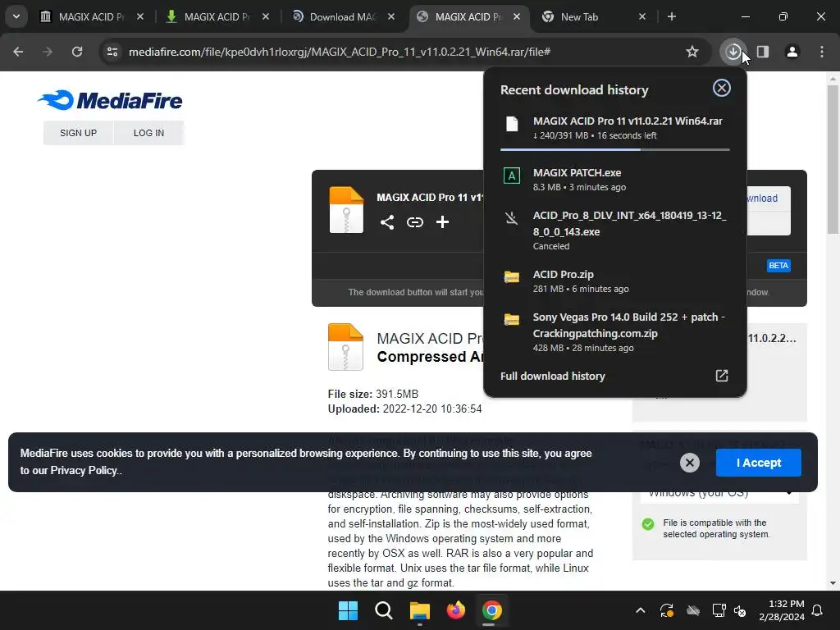Open the tab search dropdown arrow
The height and width of the screenshot is (630, 840).
(16, 16)
